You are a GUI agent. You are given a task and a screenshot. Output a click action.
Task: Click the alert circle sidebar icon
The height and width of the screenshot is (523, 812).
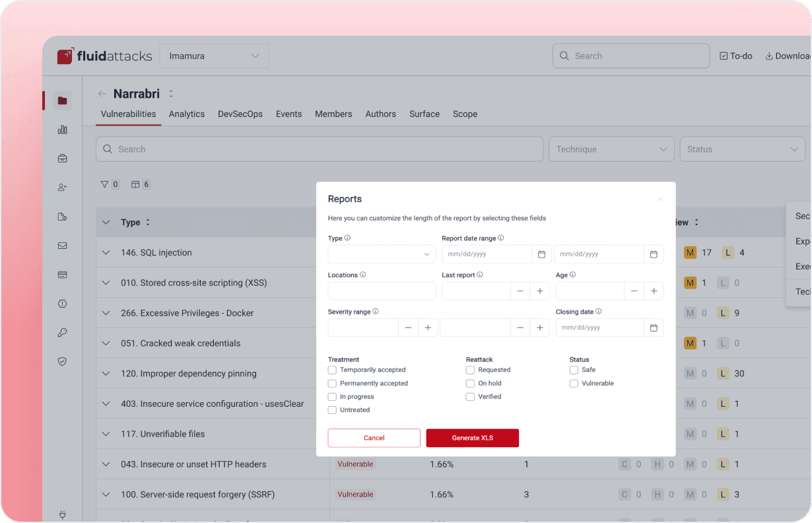point(62,304)
